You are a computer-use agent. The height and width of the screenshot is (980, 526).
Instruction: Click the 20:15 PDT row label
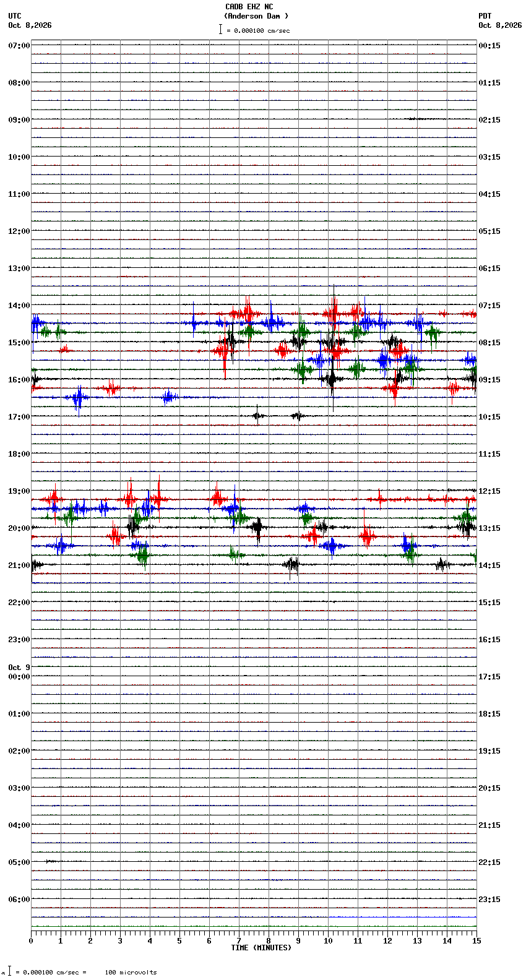(489, 788)
